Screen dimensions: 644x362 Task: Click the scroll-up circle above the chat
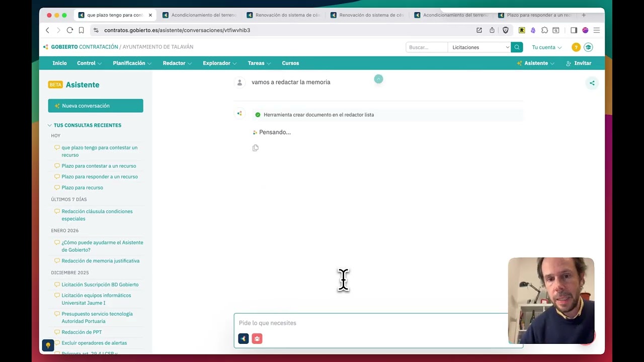[378, 79]
